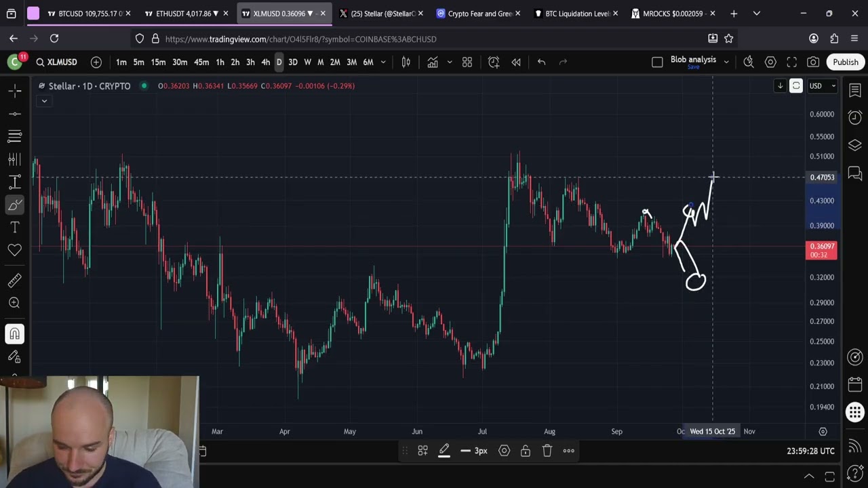The image size is (868, 488).
Task: Select the 6M interval
Action: pyautogui.click(x=368, y=62)
